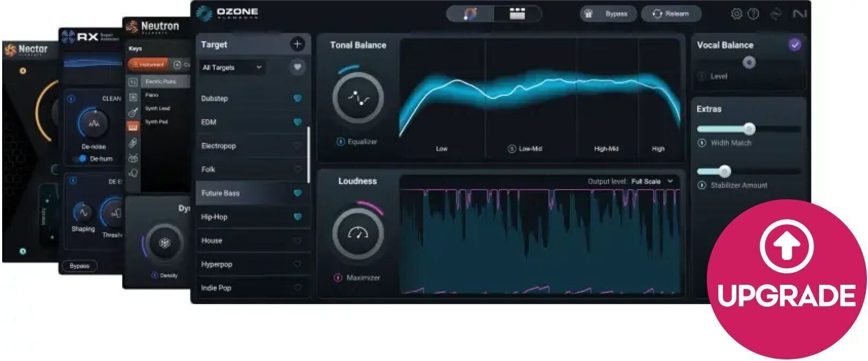Select Electric Piano in Neutron list
This screenshot has width=868, height=361.
pos(165,82)
